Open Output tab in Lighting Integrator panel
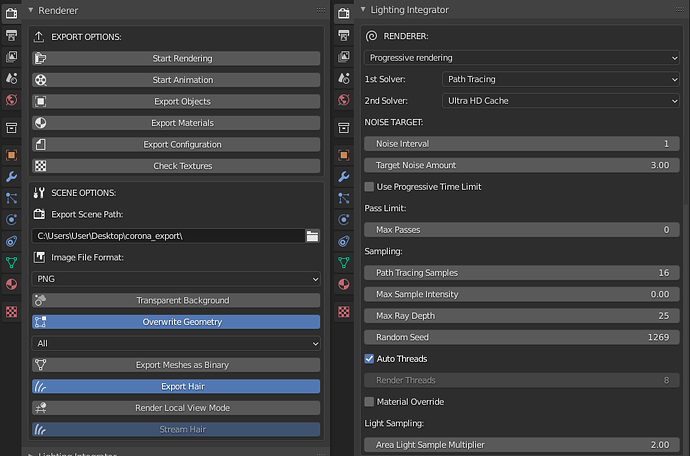The height and width of the screenshot is (456, 690). pyautogui.click(x=344, y=35)
